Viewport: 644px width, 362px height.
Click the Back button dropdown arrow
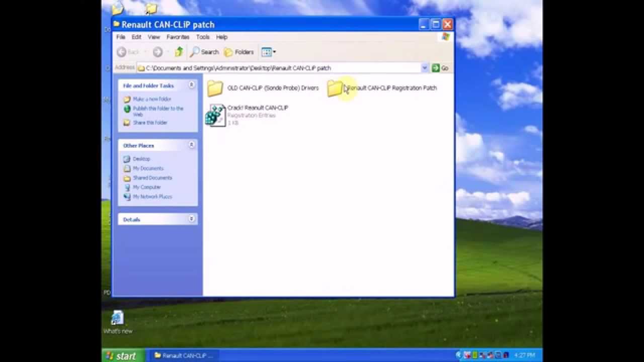pos(144,52)
